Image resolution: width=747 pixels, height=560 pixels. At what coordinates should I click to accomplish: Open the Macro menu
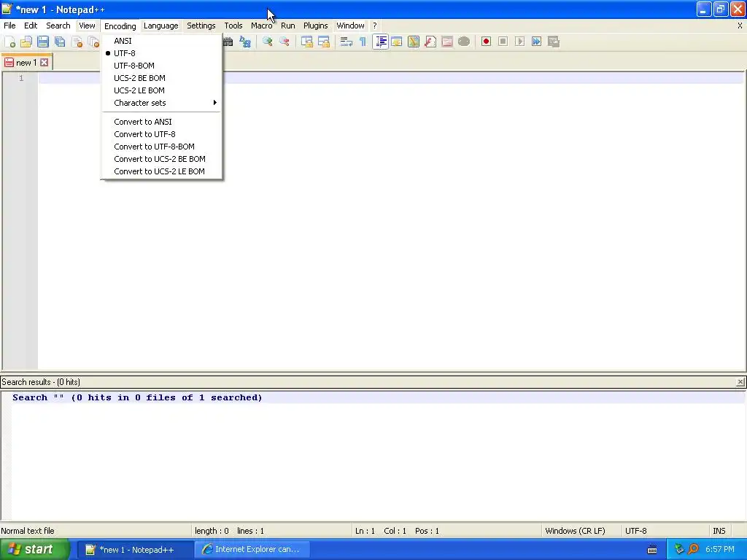[262, 26]
